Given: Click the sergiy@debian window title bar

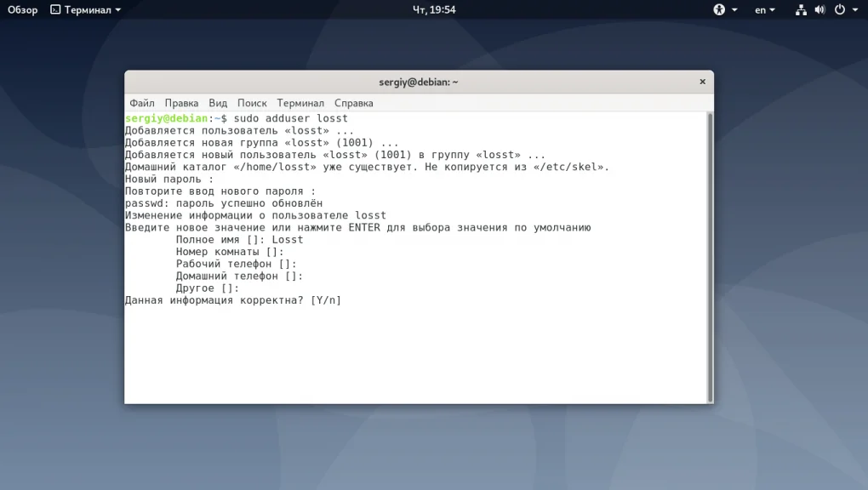Looking at the screenshot, I should point(417,82).
